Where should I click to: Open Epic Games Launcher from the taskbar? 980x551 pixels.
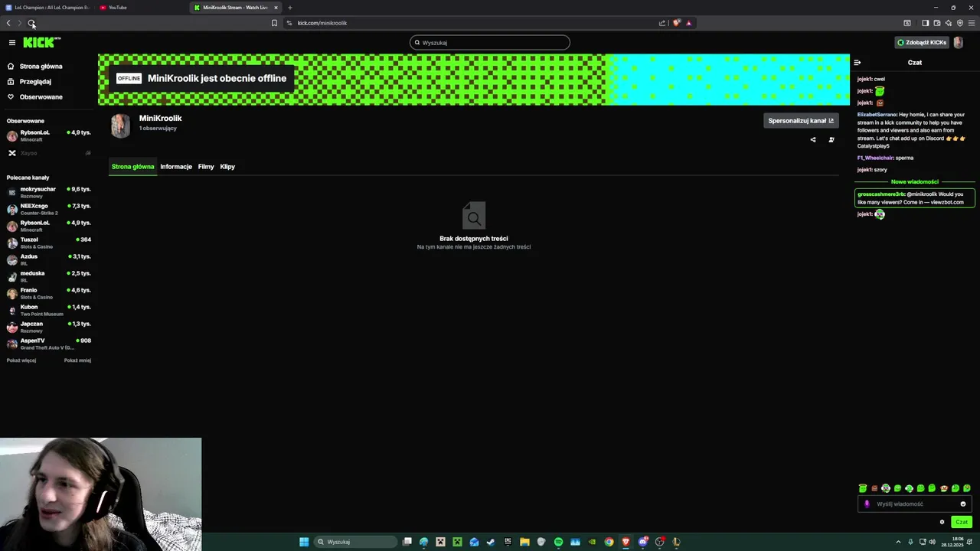point(508,542)
